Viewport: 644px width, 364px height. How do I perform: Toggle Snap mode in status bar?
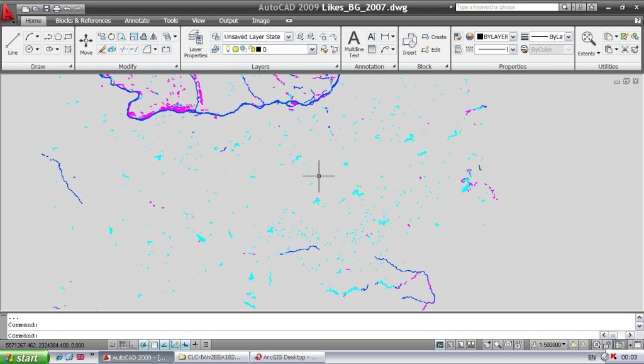[x=112, y=344]
